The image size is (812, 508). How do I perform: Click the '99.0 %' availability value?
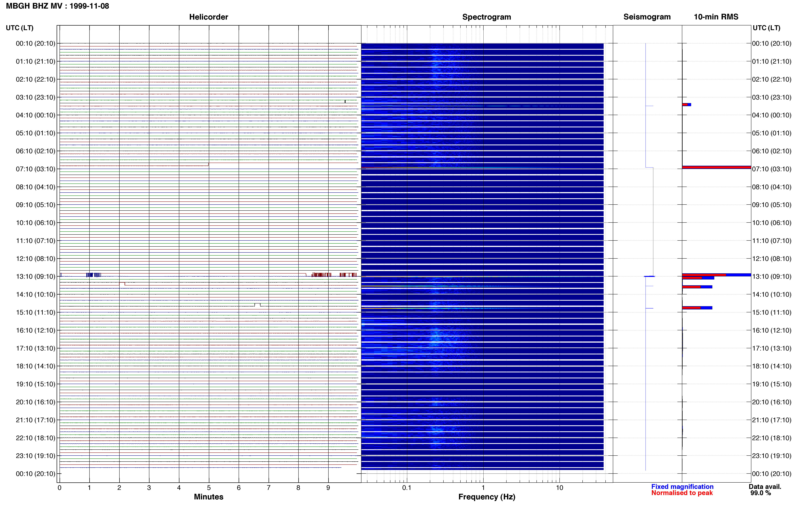click(761, 493)
